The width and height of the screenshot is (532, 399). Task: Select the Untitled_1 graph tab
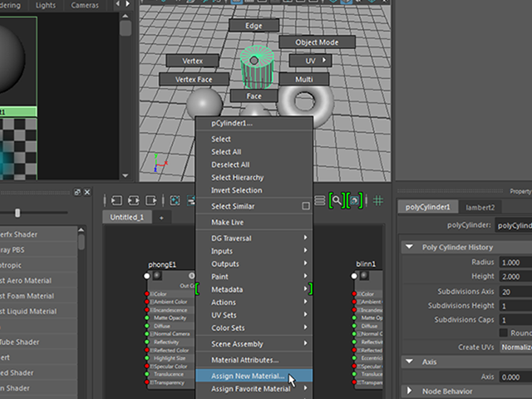point(127,217)
